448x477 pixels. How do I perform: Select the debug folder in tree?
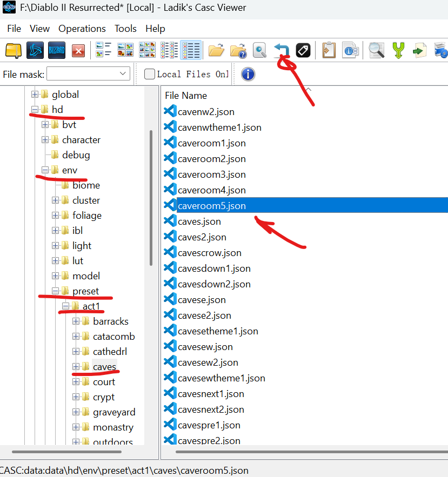(x=76, y=155)
